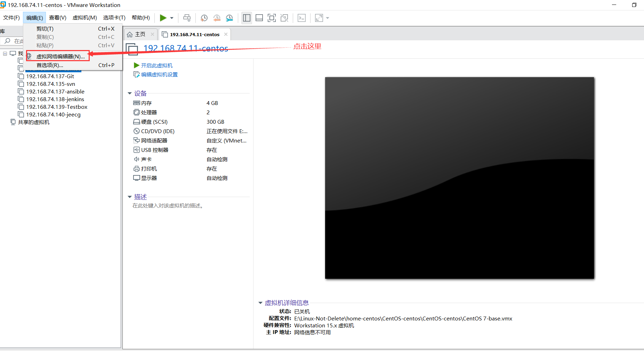
Task: Click the revert to snapshot icon
Action: tap(217, 18)
